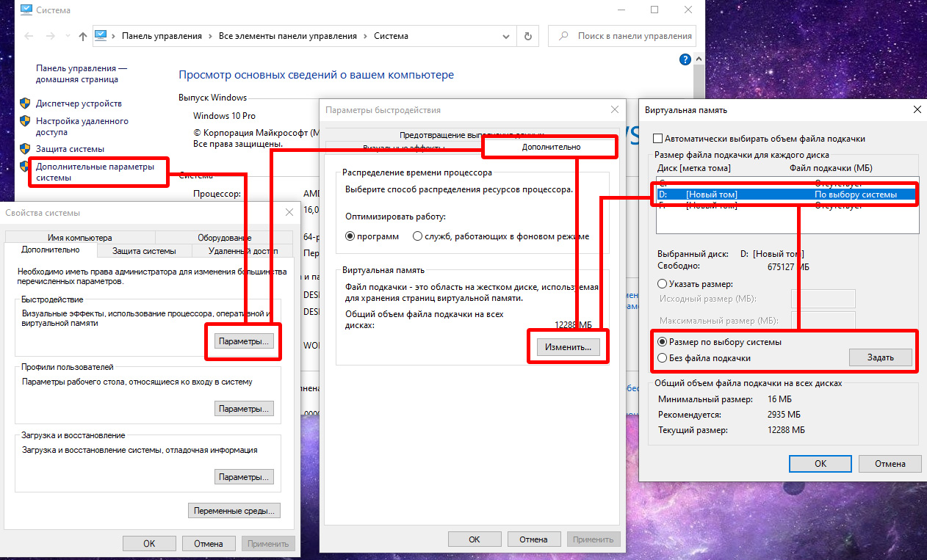Refresh the Control Panel address bar
Image resolution: width=927 pixels, height=560 pixels.
tap(527, 36)
